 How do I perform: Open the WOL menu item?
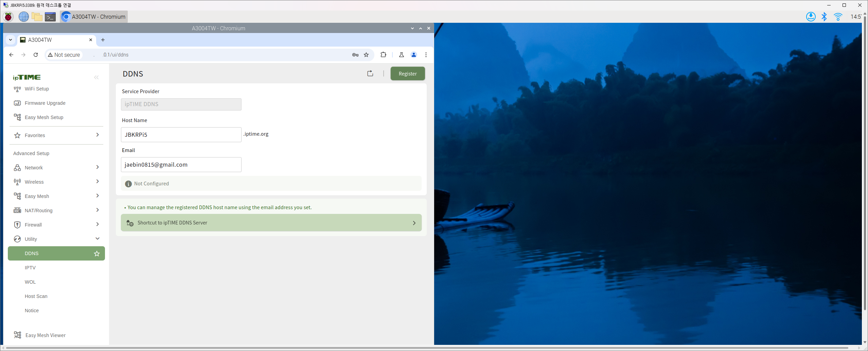tap(30, 282)
